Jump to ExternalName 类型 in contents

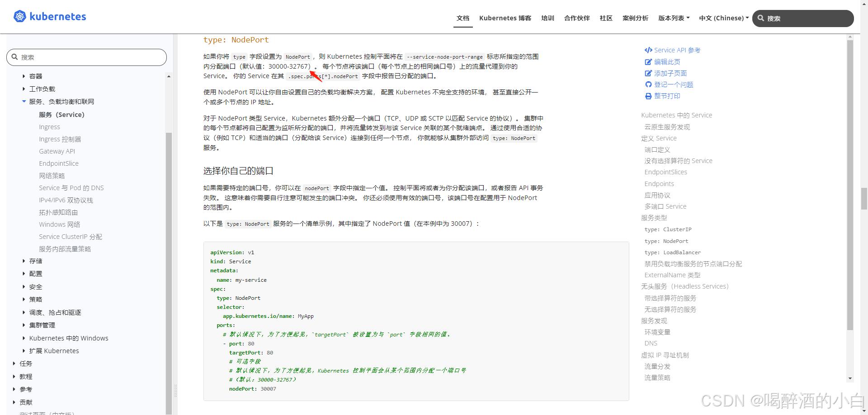point(673,275)
